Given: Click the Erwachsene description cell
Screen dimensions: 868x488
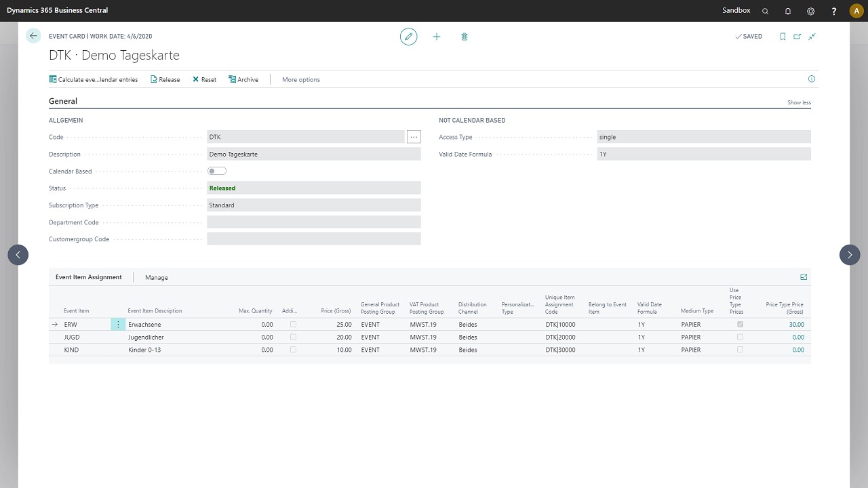Looking at the screenshot, I should [144, 325].
